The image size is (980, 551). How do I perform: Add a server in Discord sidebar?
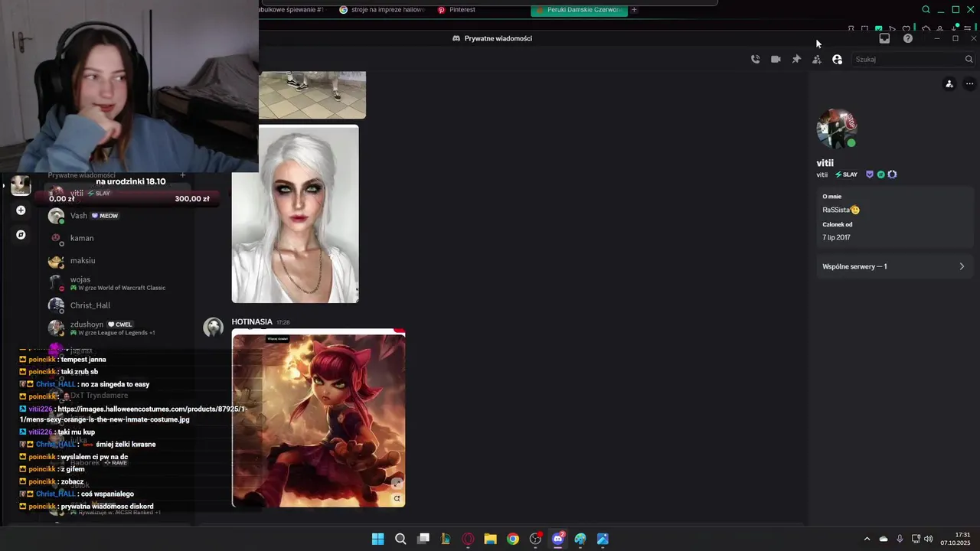(21, 210)
